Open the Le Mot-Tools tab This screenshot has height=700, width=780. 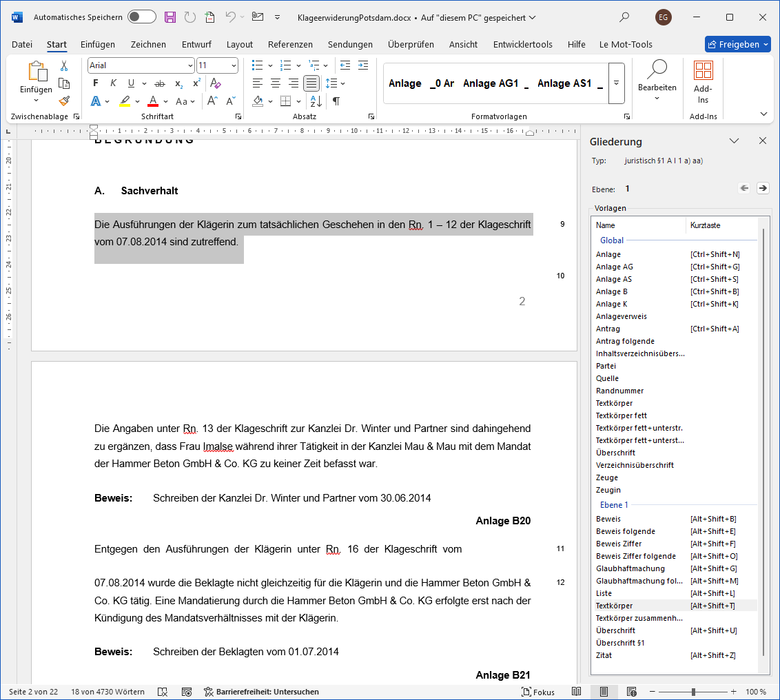click(x=626, y=44)
